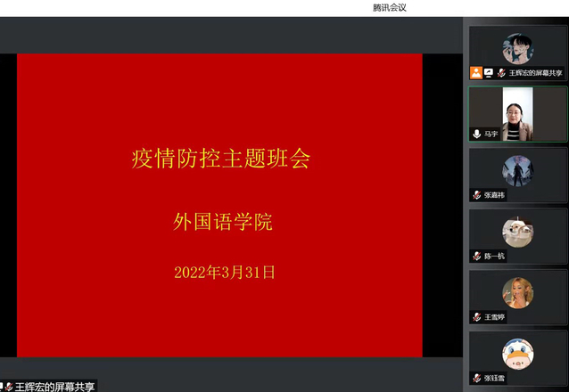
Task: Click the date 2022年3月31日 on slide
Action: tap(225, 273)
